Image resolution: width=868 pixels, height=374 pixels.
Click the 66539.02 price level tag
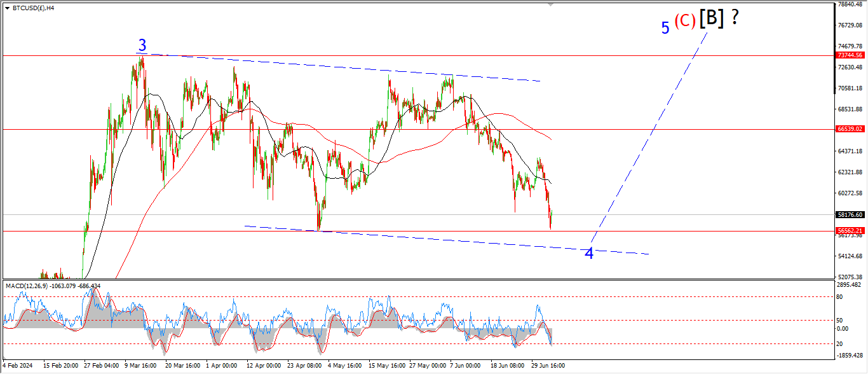pyautogui.click(x=849, y=129)
